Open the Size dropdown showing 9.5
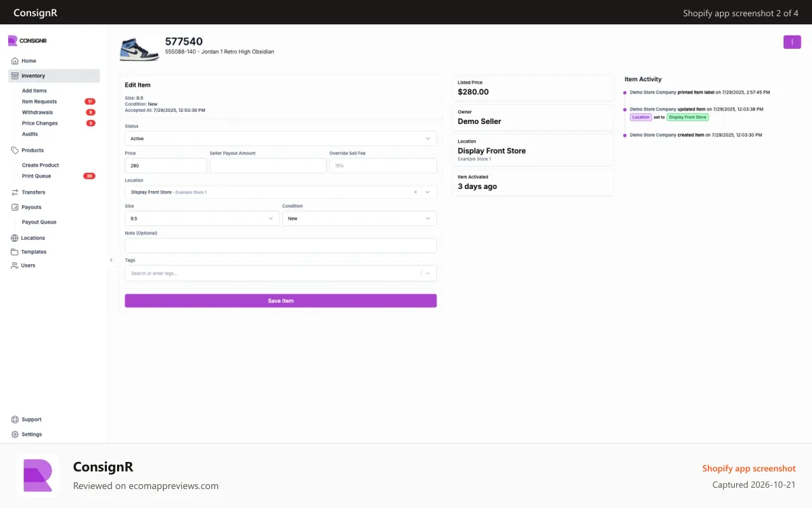The height and width of the screenshot is (508, 812). (202, 219)
